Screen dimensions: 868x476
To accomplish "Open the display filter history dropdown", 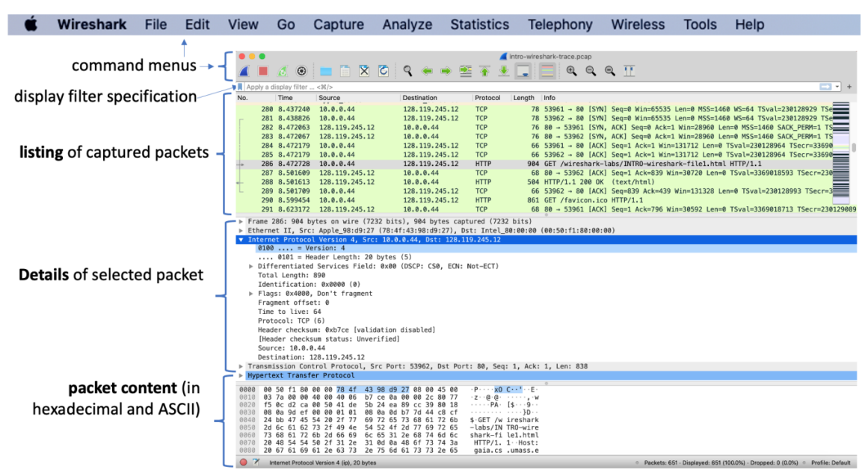I will (837, 87).
